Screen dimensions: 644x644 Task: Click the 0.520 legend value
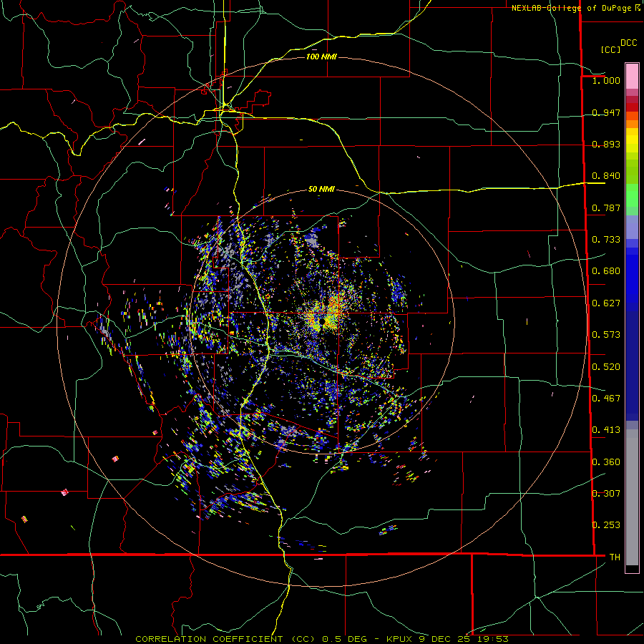(606, 367)
